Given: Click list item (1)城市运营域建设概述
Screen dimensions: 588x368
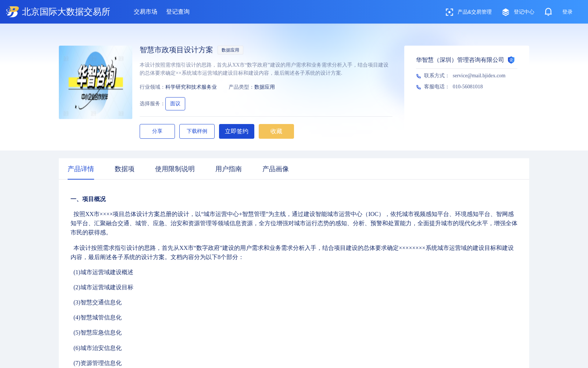Looking at the screenshot, I should (103, 272).
